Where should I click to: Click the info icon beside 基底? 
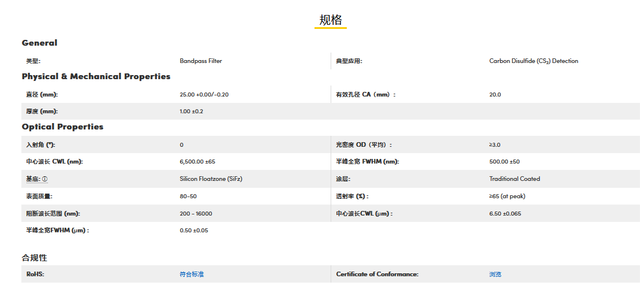coord(45,179)
